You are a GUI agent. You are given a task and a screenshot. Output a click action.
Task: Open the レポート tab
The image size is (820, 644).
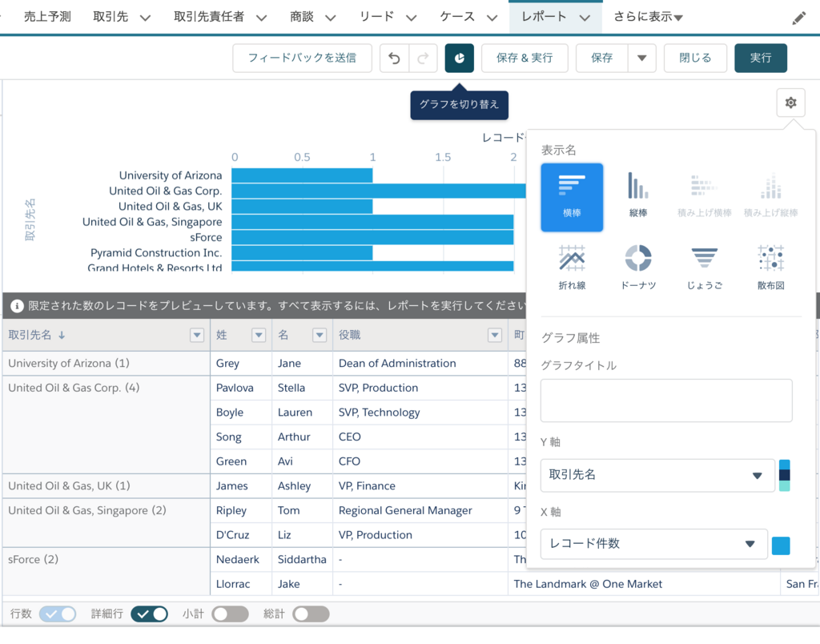[544, 17]
